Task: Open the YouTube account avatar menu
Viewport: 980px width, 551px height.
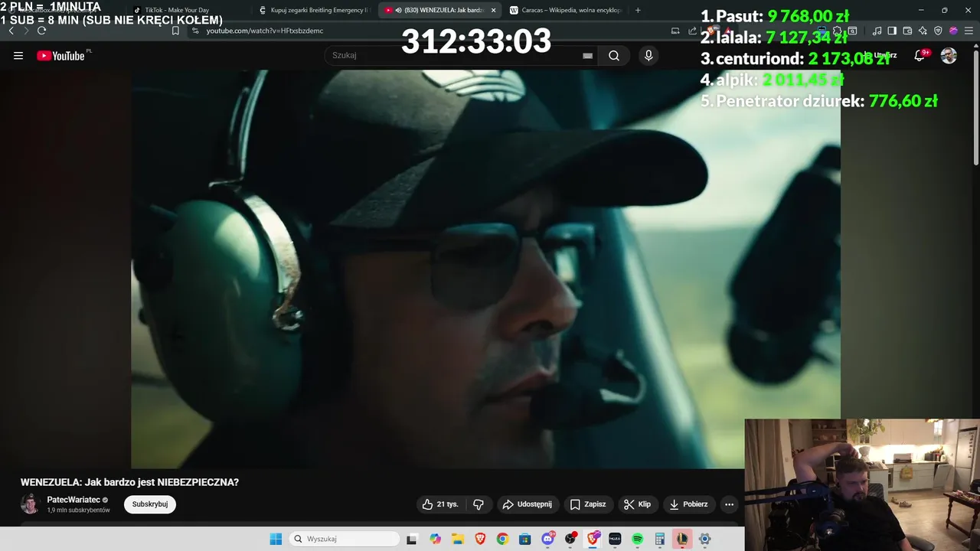Action: point(949,56)
